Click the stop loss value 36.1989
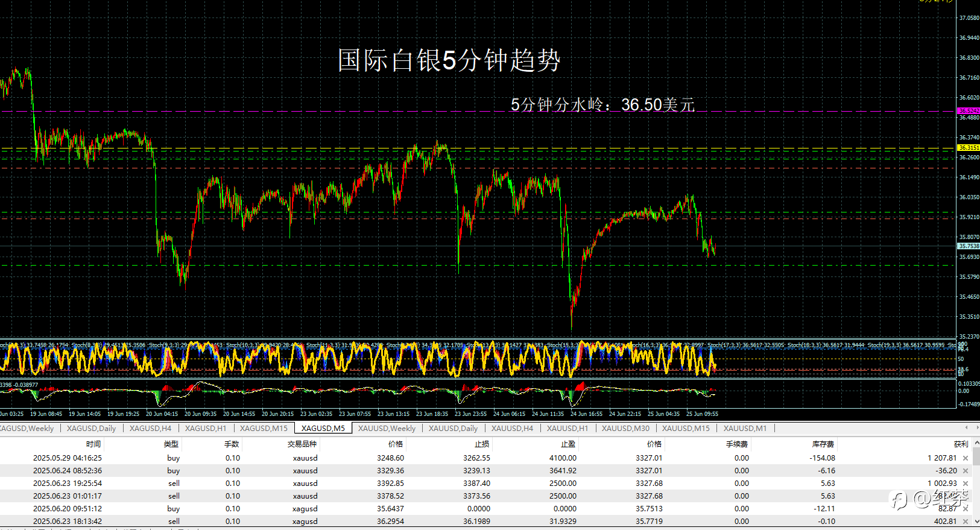 tap(477, 522)
